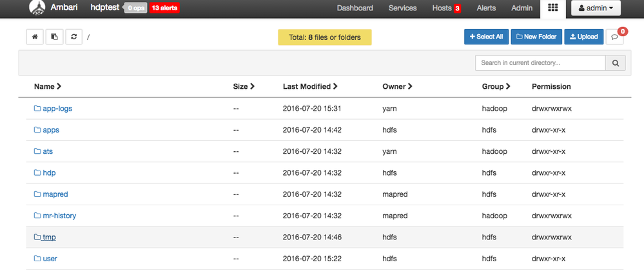Open the messages speech bubble icon
Screen dimensions: 644x278
click(615, 37)
